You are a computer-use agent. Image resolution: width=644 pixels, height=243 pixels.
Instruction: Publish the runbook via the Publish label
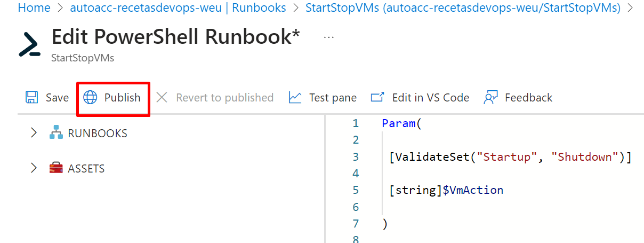coord(122,98)
